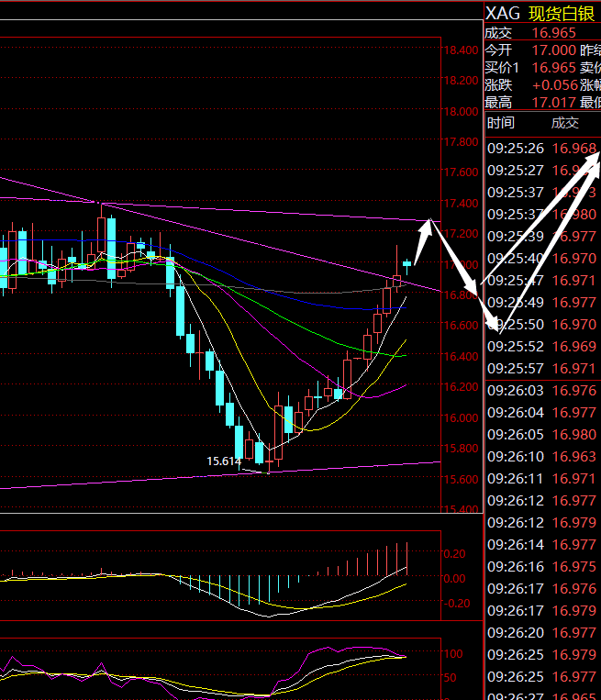Click the 16.200 price axis label
The image size is (601, 700).
click(x=461, y=386)
